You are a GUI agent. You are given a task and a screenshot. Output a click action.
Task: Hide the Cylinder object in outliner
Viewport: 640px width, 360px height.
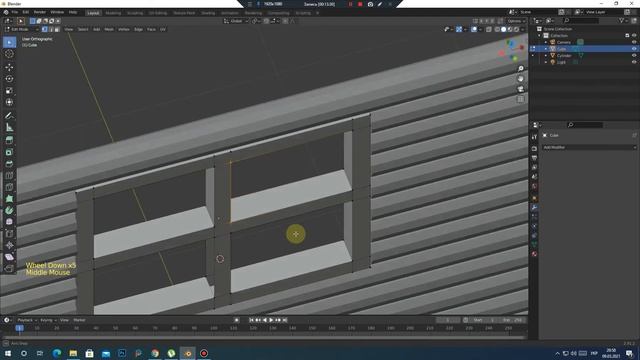coord(634,56)
